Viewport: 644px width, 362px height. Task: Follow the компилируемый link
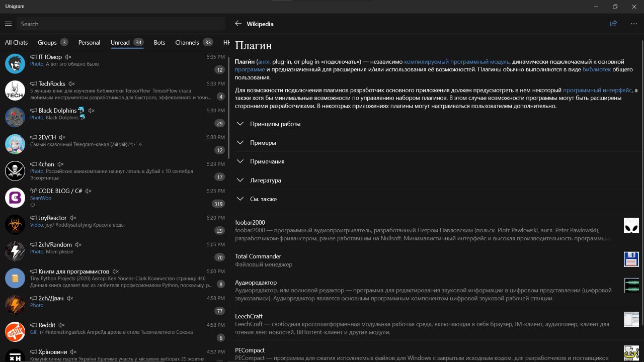pyautogui.click(x=426, y=62)
